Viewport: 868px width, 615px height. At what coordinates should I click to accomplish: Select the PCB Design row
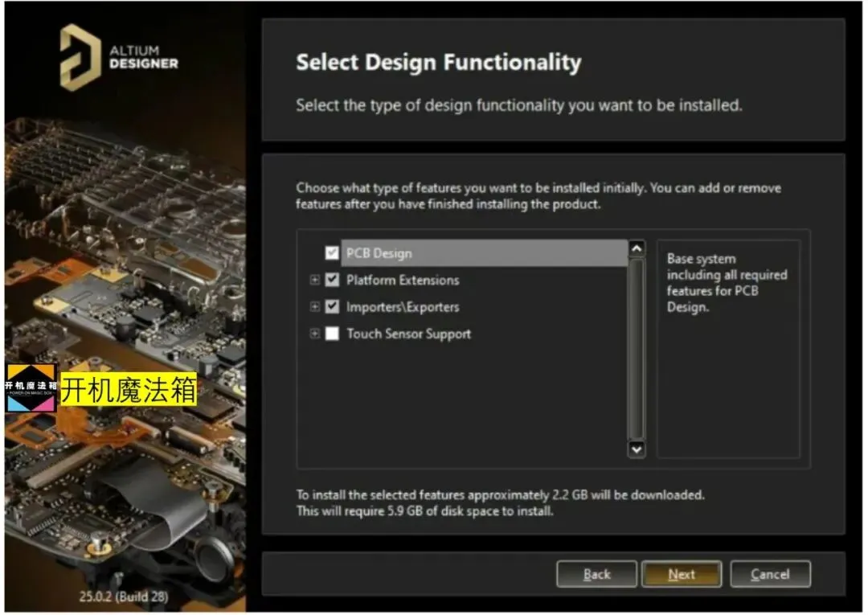(484, 253)
